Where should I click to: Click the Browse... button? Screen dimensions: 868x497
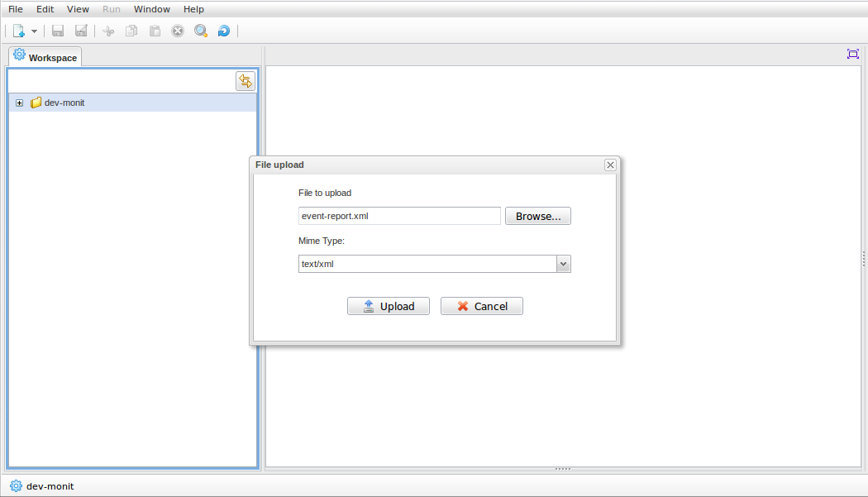(538, 216)
